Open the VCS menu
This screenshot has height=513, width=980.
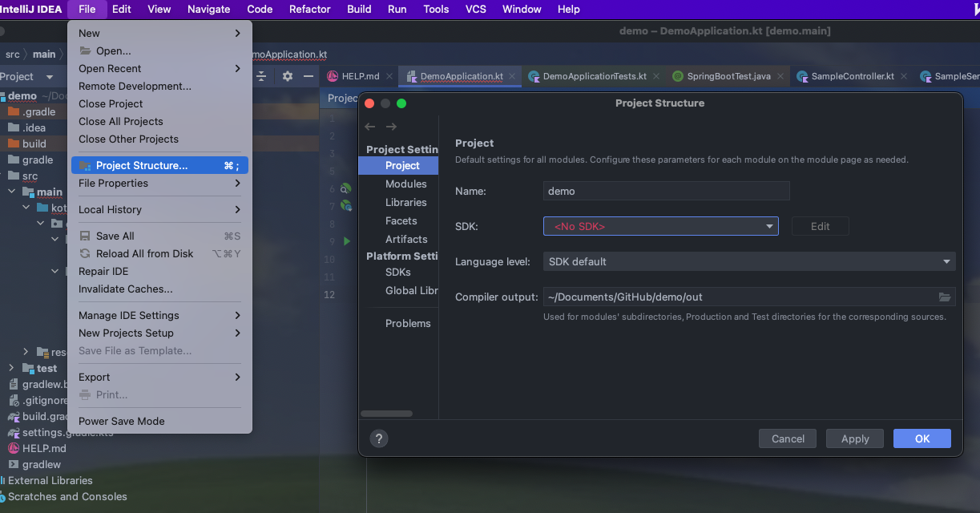(x=476, y=9)
